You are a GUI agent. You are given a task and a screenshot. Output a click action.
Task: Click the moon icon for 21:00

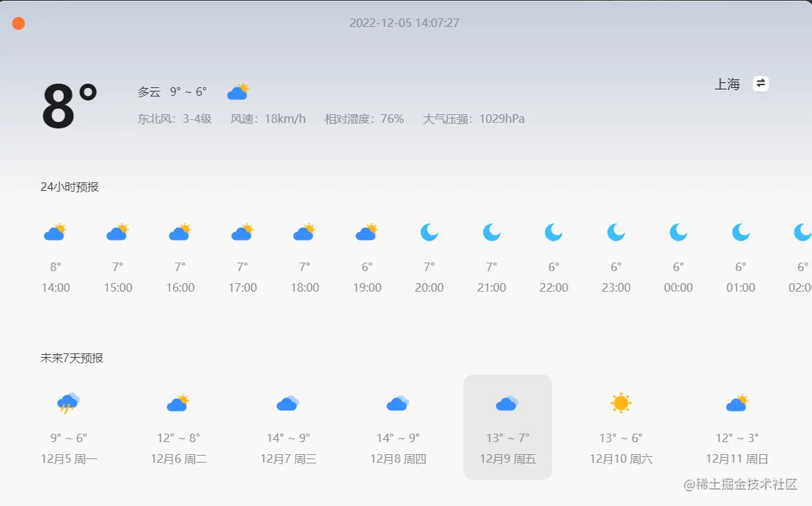[x=491, y=233]
